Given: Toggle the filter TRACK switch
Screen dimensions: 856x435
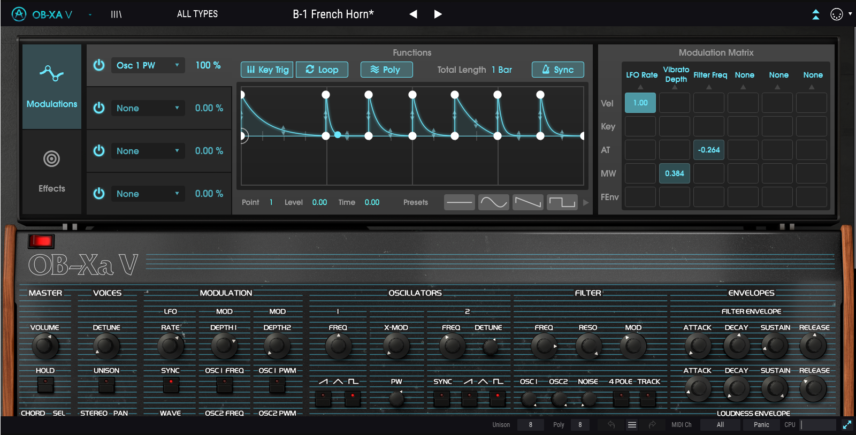Looking at the screenshot, I should click(x=648, y=399).
